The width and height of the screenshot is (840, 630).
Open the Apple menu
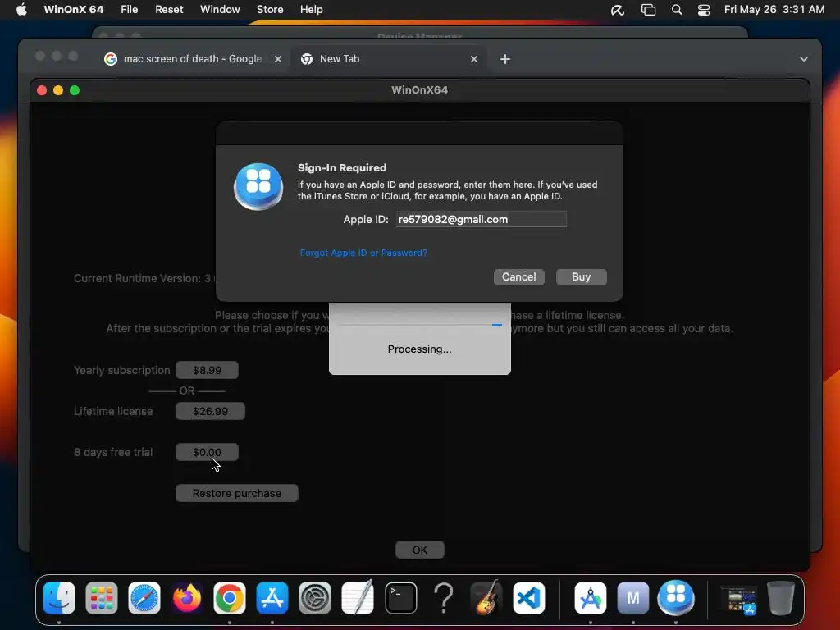21,10
